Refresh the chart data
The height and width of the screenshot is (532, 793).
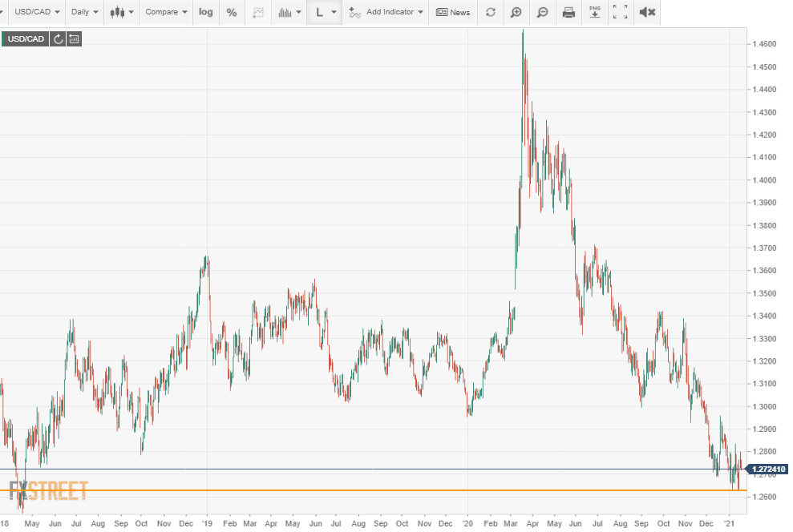(x=491, y=12)
